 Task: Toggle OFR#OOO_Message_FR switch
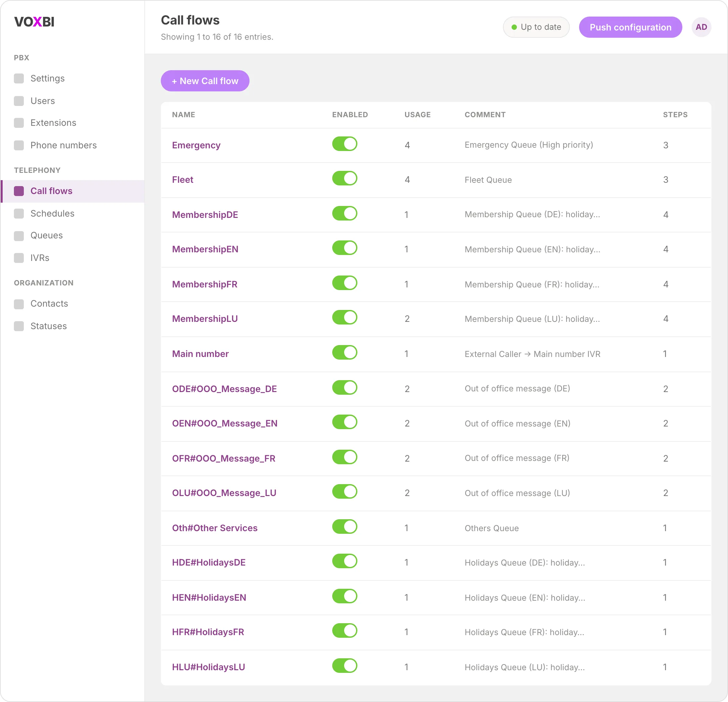coord(345,457)
